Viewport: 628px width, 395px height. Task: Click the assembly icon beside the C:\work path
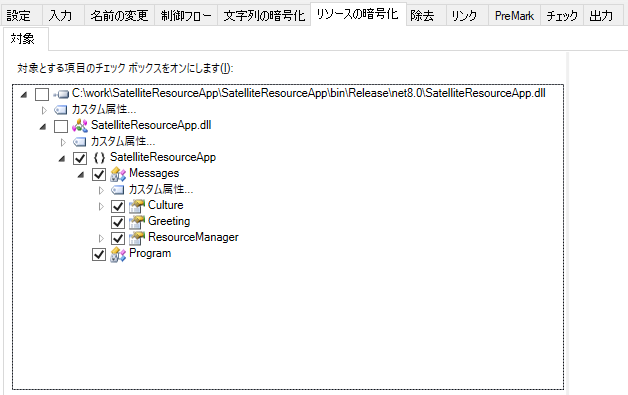[x=61, y=95]
